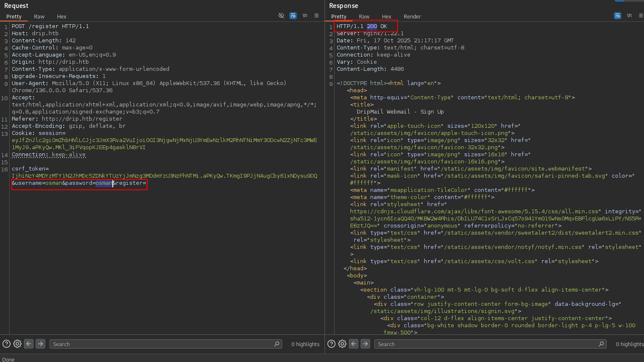Click the Response search input field
644x362 pixels.
[x=486, y=344]
